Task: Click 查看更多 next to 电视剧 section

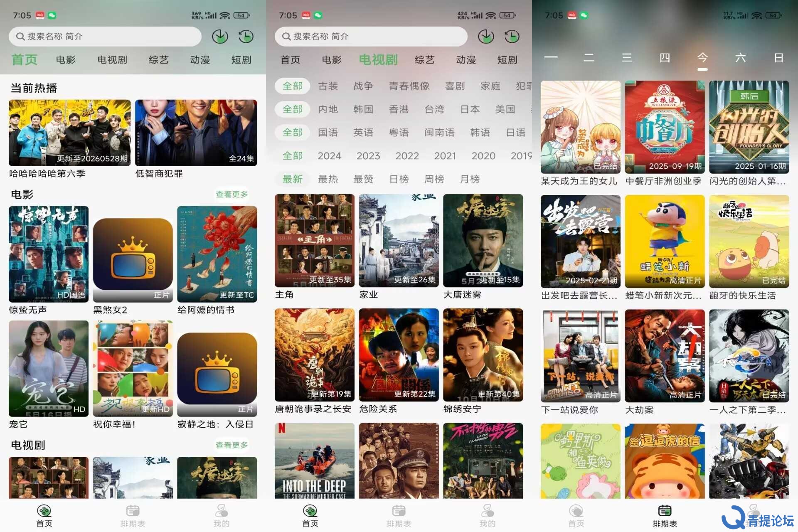Action: 232,445
